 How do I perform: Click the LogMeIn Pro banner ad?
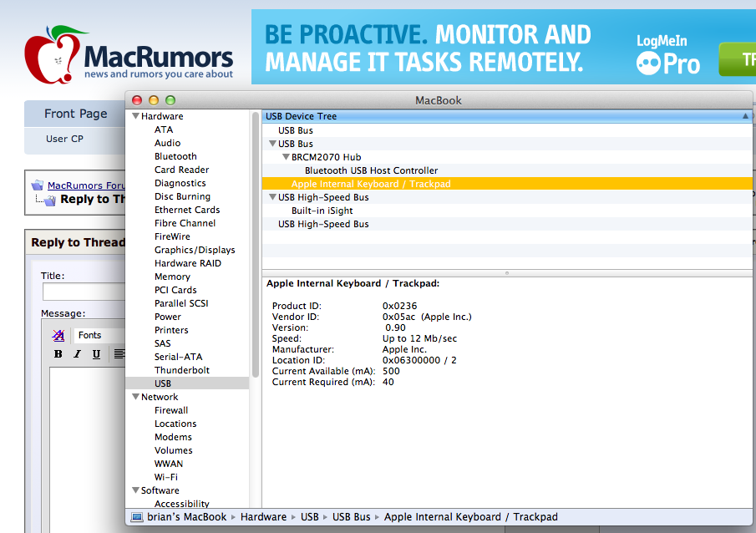pos(504,47)
